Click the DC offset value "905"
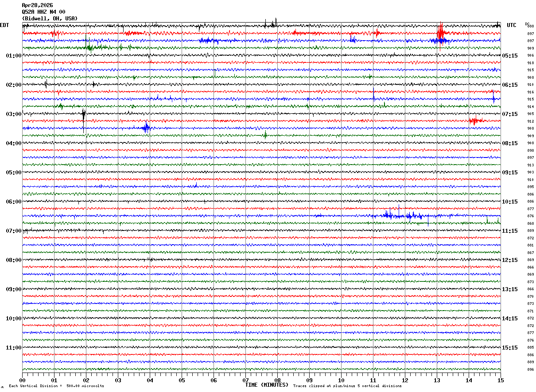The image size is (536, 392). click(x=530, y=114)
